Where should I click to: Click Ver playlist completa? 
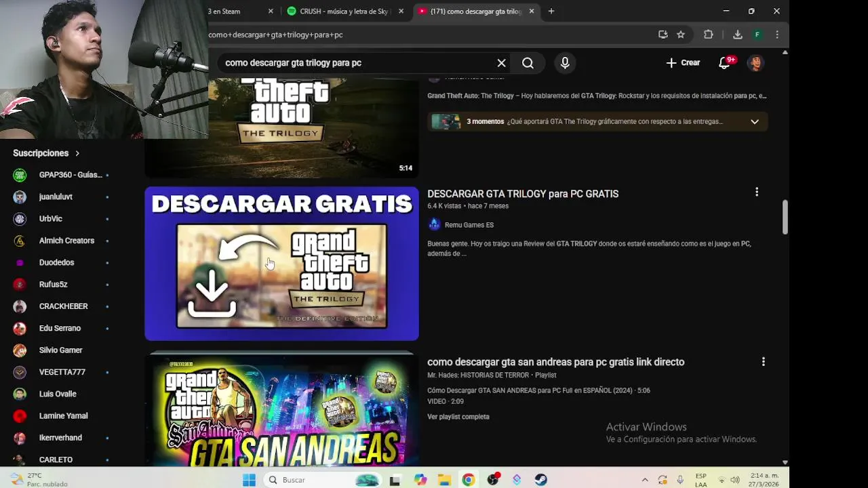458,417
